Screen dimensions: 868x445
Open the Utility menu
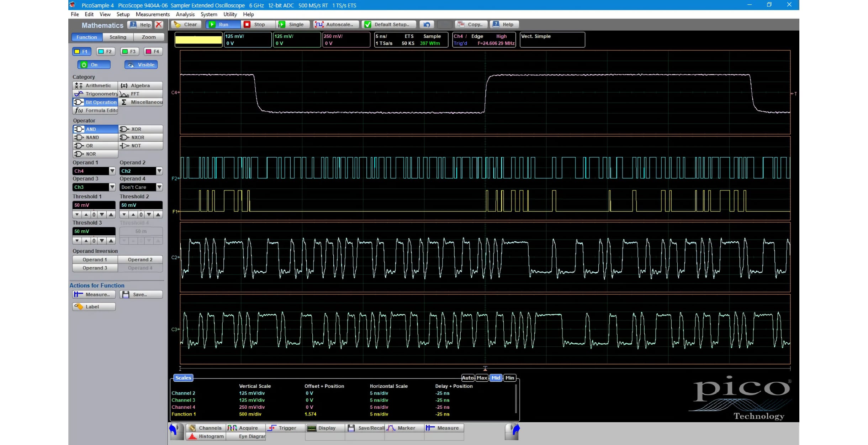point(230,14)
